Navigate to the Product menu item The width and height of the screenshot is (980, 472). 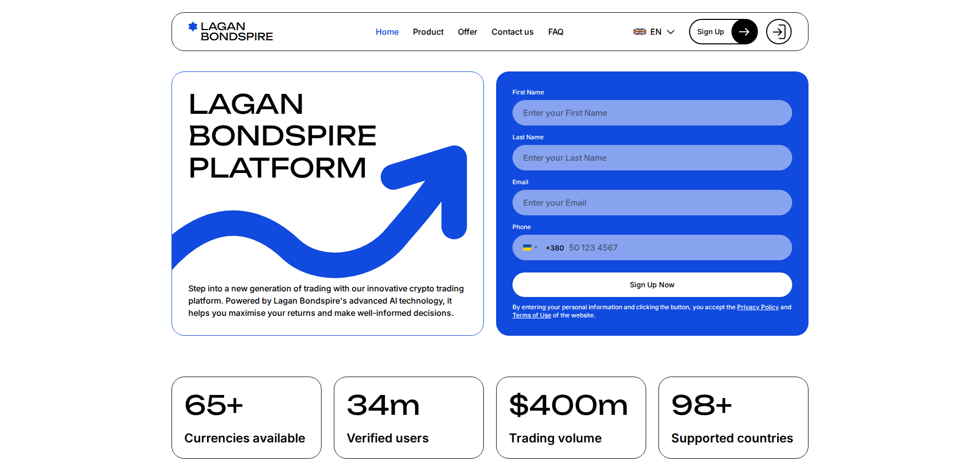click(428, 32)
